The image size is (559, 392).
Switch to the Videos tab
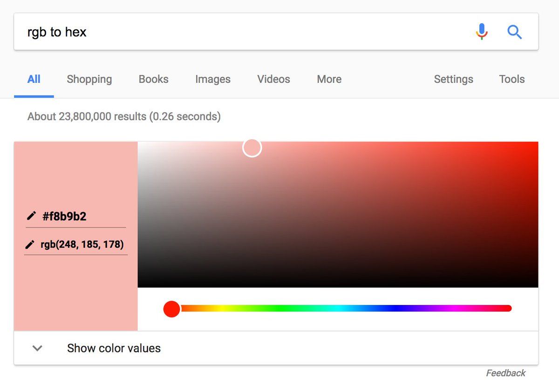coord(273,79)
